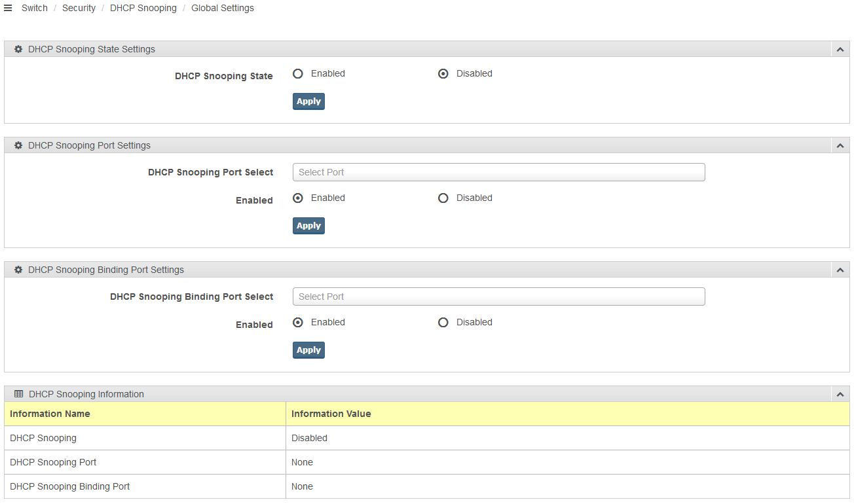Viewport: 854px width, 504px height.
Task: Open the hamburger navigation menu
Action: [x=8, y=8]
